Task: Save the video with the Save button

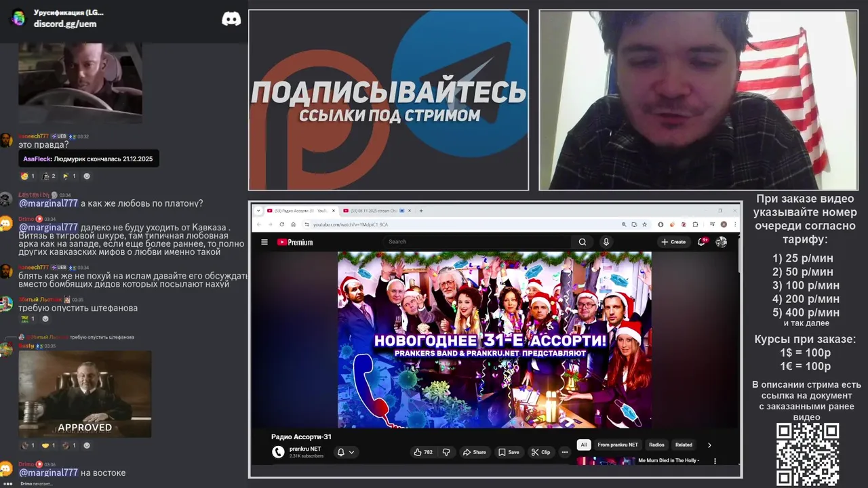Action: point(509,452)
